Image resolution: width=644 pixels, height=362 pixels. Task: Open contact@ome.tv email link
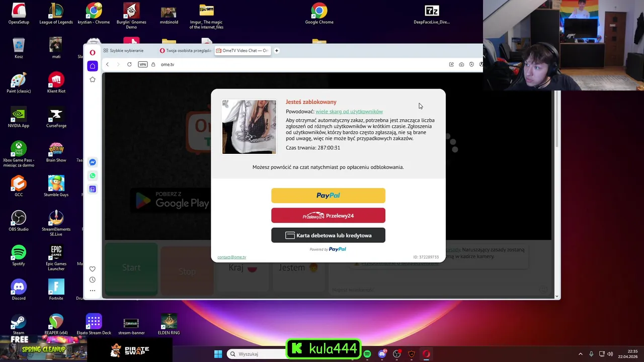[x=231, y=257]
